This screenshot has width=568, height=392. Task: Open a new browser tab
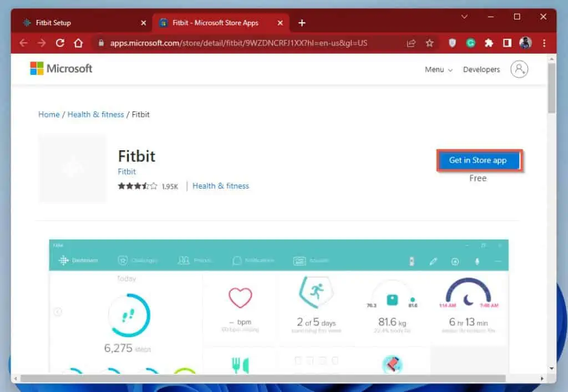coord(302,23)
